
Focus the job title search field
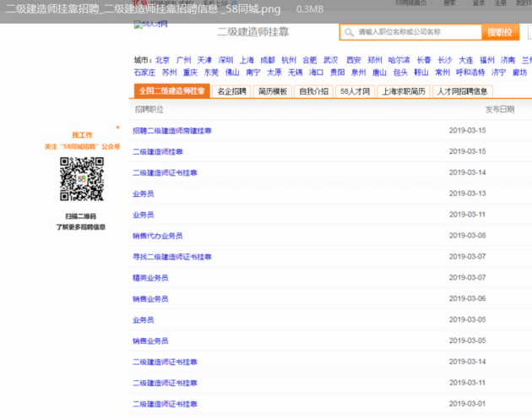pyautogui.click(x=411, y=32)
